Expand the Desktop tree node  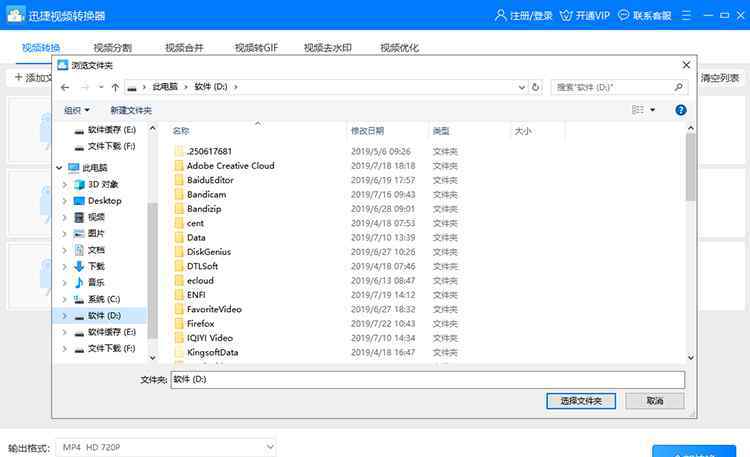(65, 201)
